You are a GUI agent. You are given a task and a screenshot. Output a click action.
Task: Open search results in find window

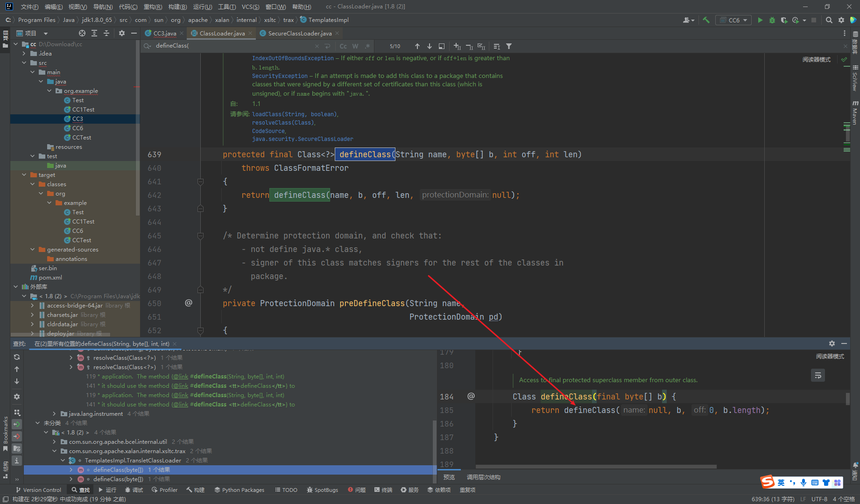[x=442, y=46]
